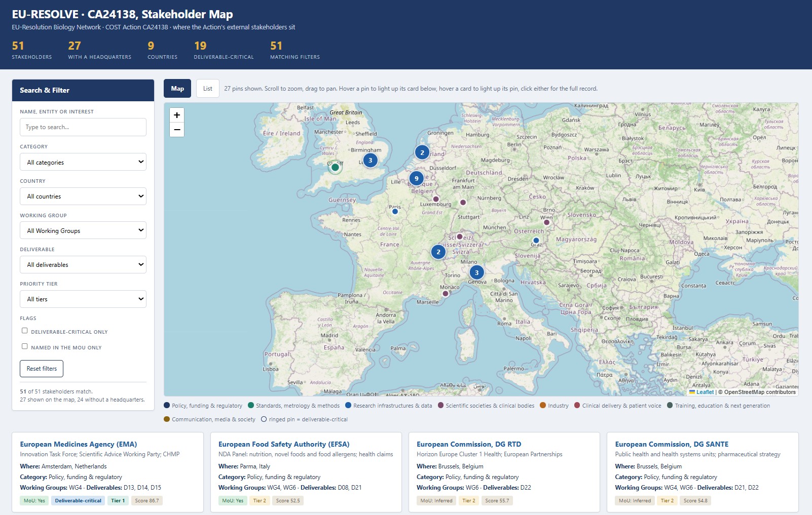Image resolution: width=812 pixels, height=515 pixels.
Task: Enable the Deliverable-critical only checkbox
Action: click(x=24, y=331)
